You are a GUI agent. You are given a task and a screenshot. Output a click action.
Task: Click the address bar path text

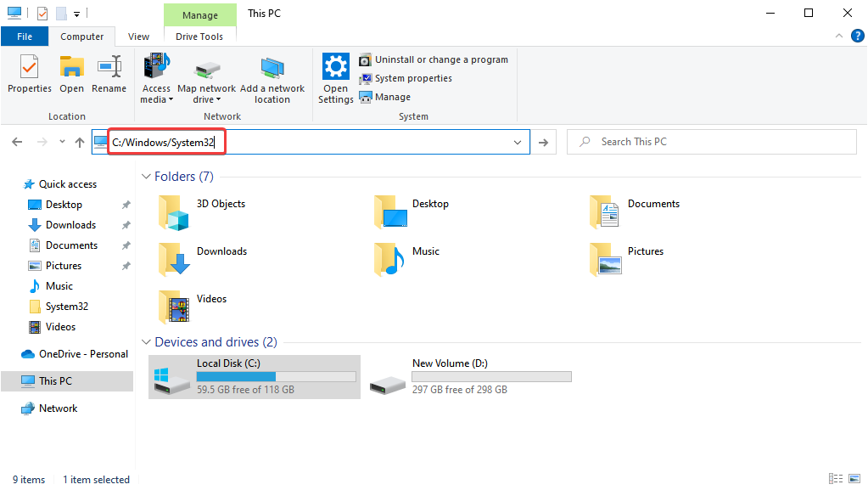pos(163,143)
